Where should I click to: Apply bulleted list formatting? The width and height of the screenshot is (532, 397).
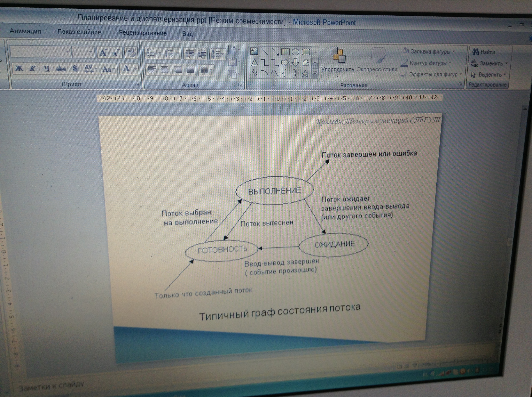151,53
